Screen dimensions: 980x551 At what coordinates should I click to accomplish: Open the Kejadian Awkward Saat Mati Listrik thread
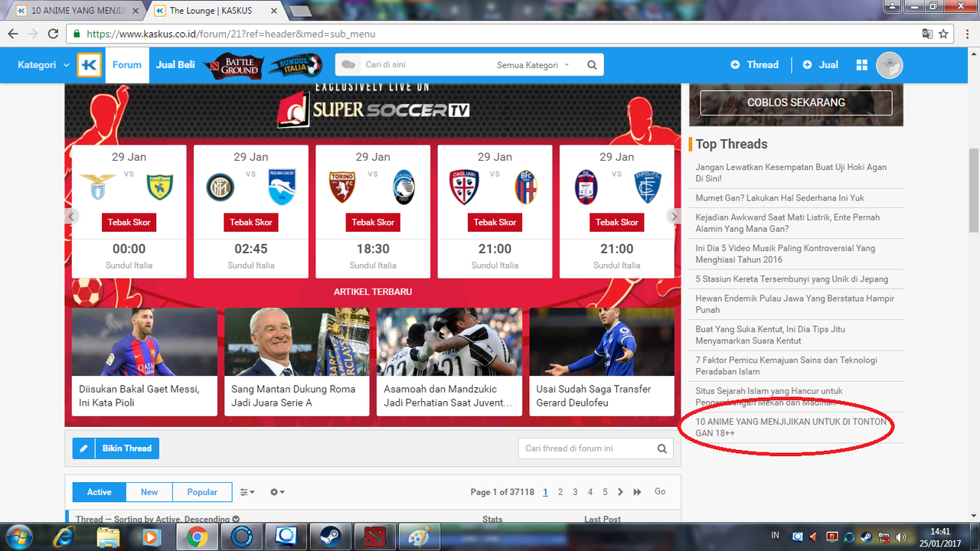[x=788, y=223]
